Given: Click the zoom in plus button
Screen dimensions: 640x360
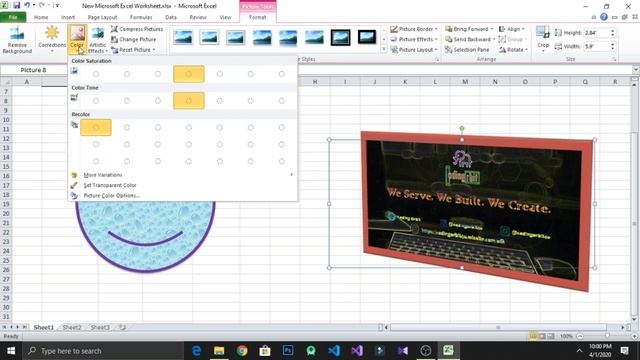Looking at the screenshot, I should tap(634, 336).
